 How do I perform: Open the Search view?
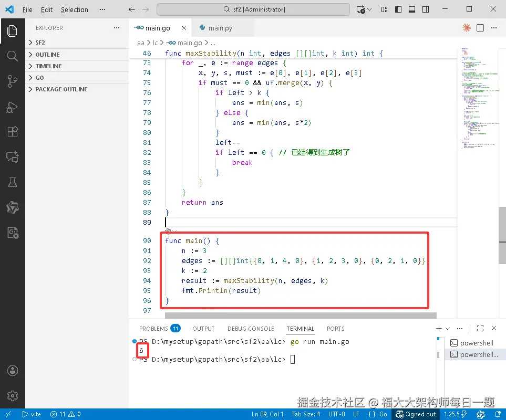click(12, 56)
